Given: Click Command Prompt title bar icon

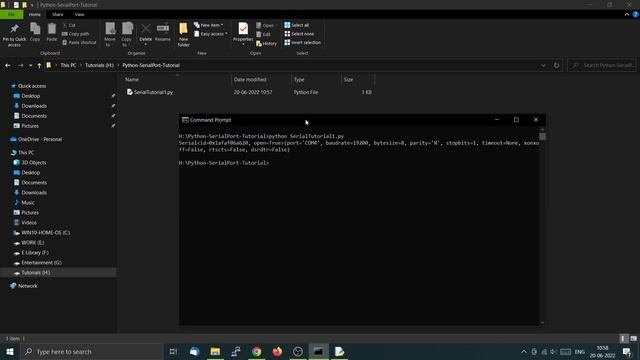Looking at the screenshot, I should pos(185,120).
